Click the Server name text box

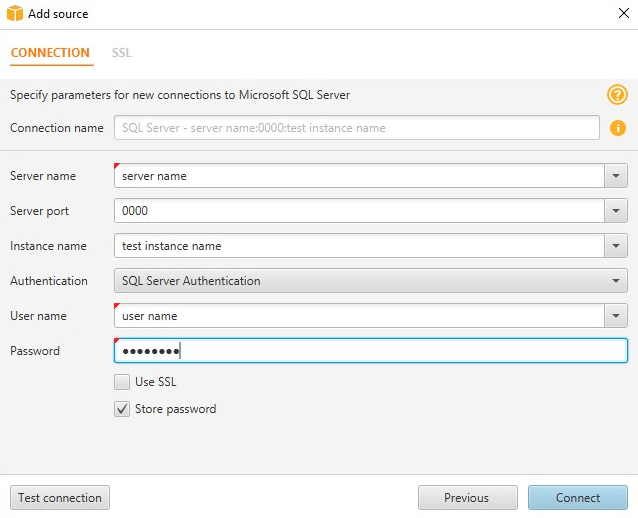359,176
